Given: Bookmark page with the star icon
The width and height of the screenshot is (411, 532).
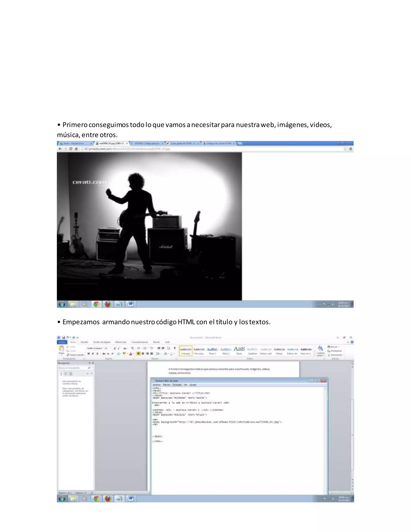Looking at the screenshot, I should [x=345, y=149].
